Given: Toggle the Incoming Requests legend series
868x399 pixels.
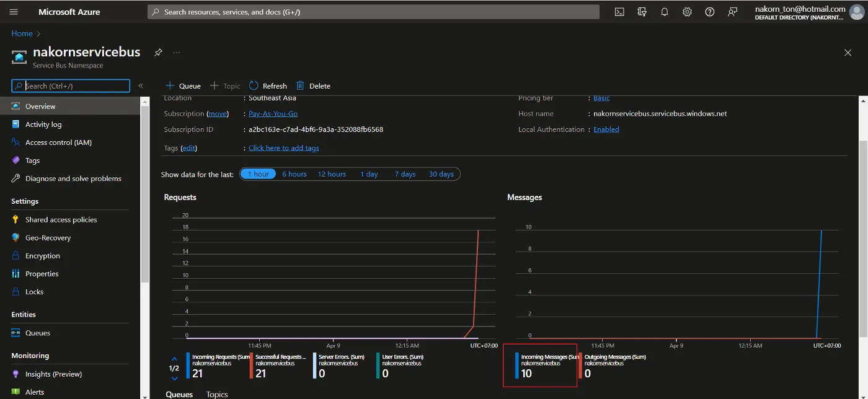Looking at the screenshot, I should tap(218, 366).
